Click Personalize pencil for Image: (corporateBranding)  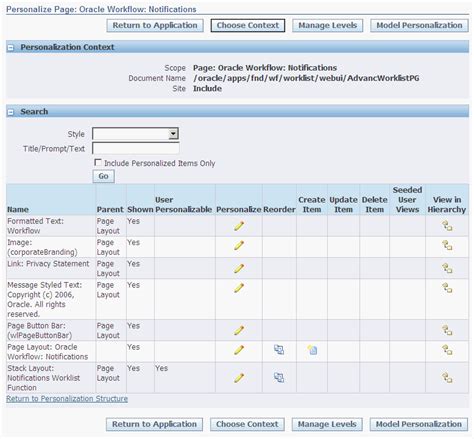pyautogui.click(x=239, y=246)
